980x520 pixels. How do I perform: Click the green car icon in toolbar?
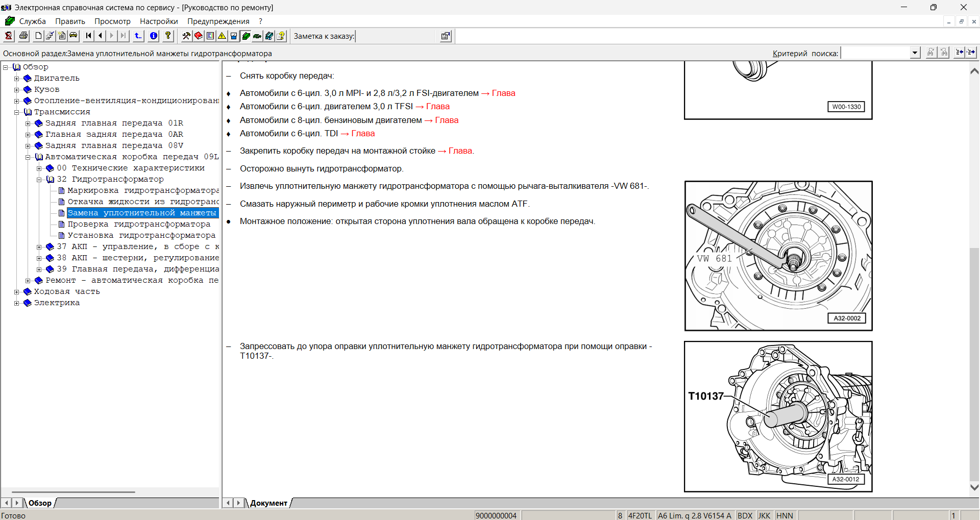coord(257,36)
